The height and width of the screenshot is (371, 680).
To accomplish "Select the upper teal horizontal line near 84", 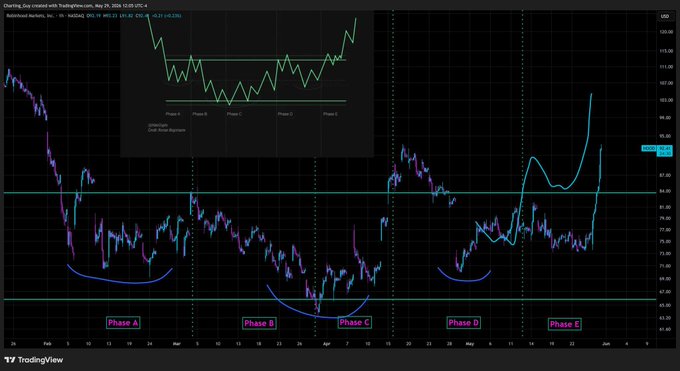I will (330, 192).
